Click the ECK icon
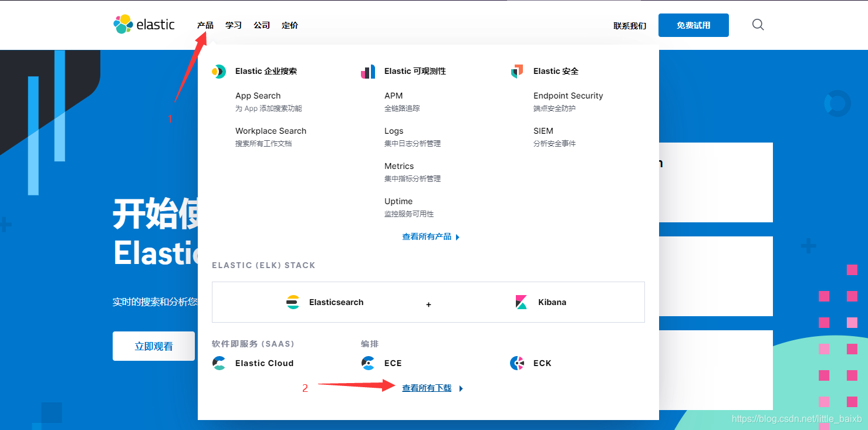Image resolution: width=868 pixels, height=430 pixels. [x=517, y=363]
